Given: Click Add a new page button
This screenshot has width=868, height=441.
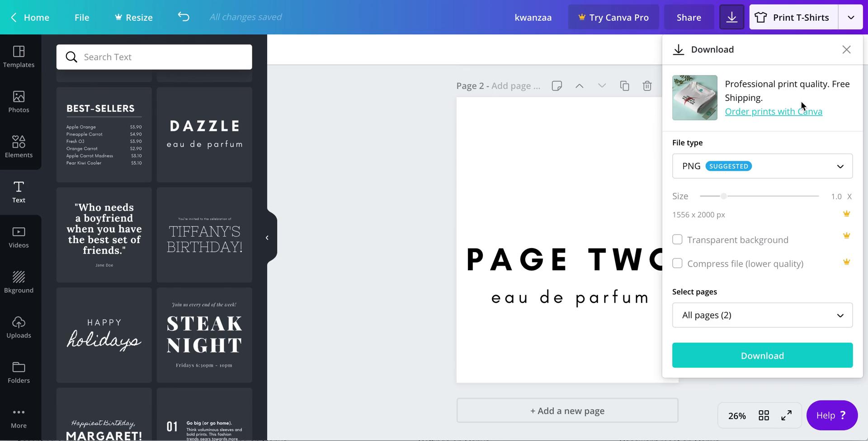Looking at the screenshot, I should (567, 411).
